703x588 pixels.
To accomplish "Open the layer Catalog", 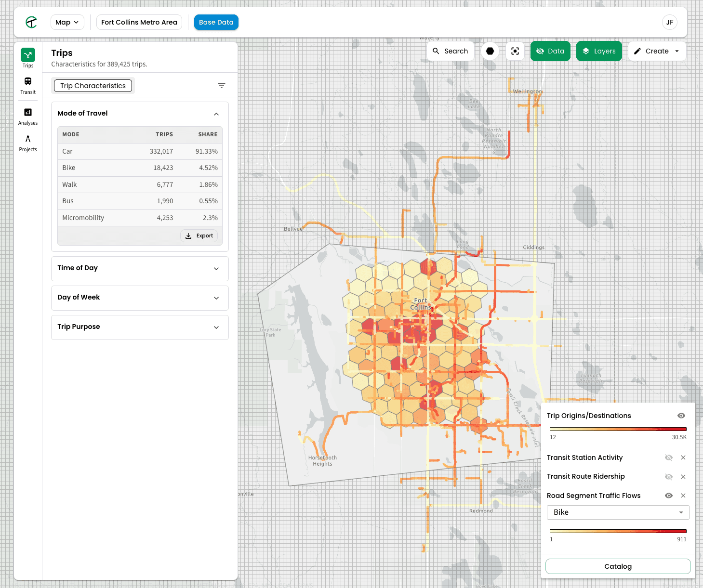I will [618, 566].
